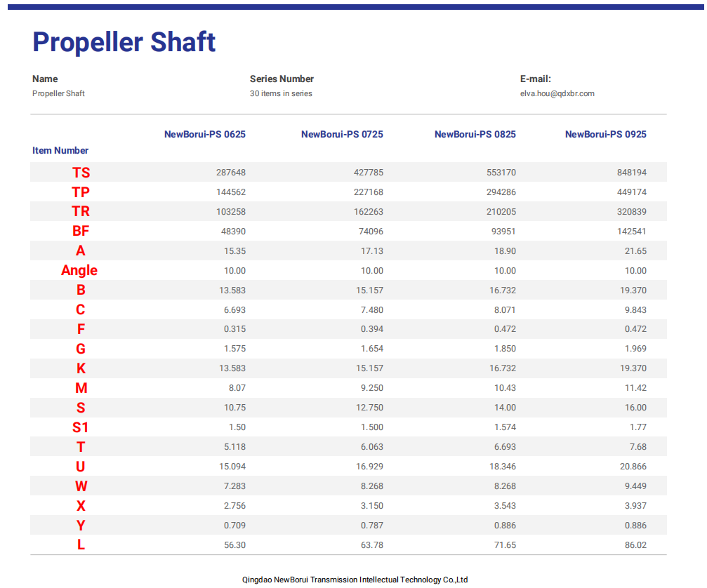Screen dimensions: 707x588
Task: Click S1 row value 1.574
Action: 505,427
